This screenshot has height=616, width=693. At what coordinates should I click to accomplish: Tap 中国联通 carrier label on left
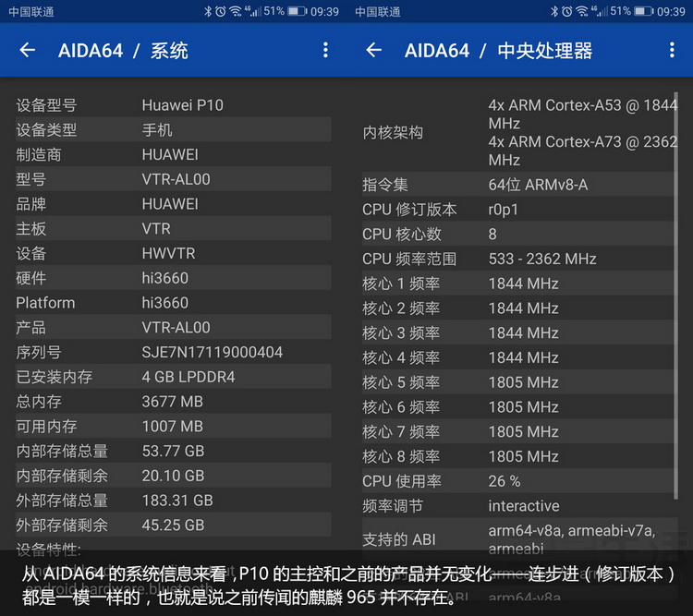[31, 12]
